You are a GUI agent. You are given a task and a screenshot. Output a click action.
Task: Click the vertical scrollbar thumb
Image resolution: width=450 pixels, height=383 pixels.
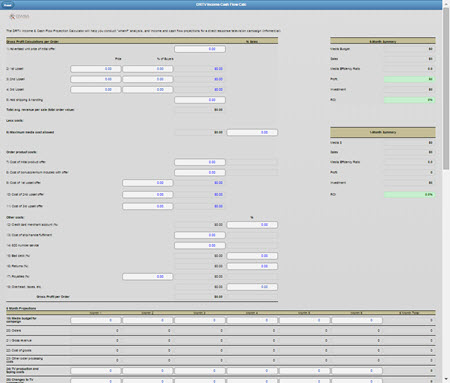click(446, 88)
